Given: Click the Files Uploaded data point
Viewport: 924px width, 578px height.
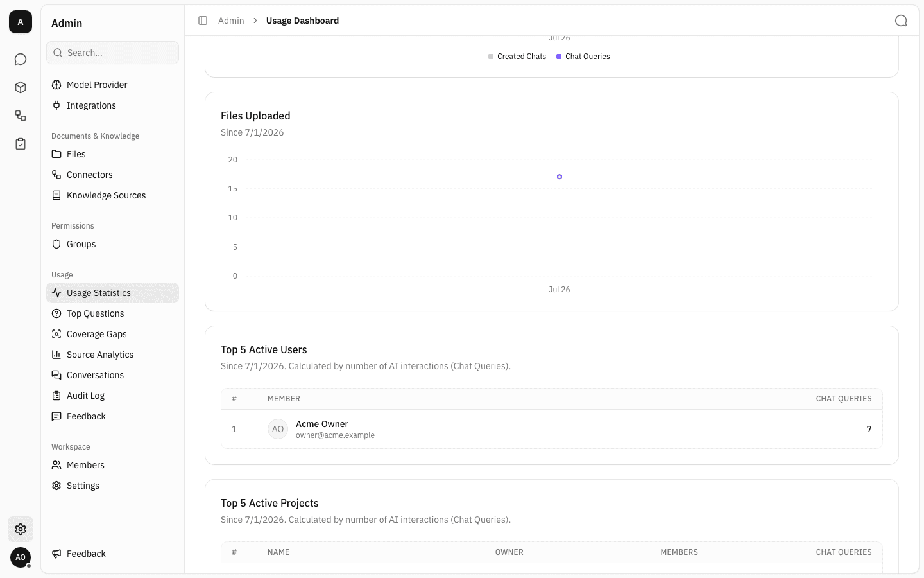Looking at the screenshot, I should point(560,177).
